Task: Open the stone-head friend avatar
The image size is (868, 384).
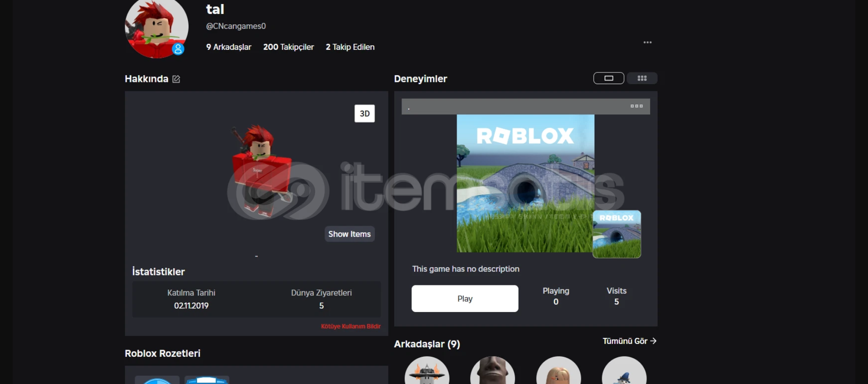Action: click(492, 371)
